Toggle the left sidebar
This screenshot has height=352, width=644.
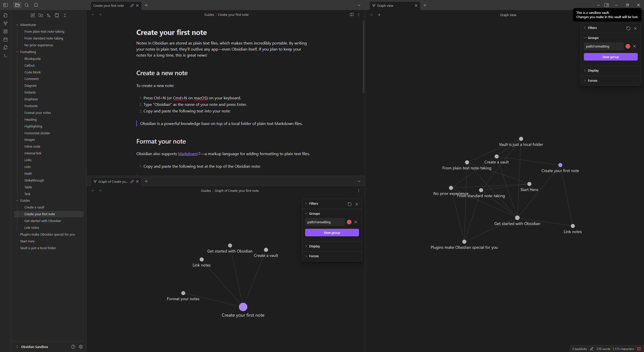(x=6, y=5)
